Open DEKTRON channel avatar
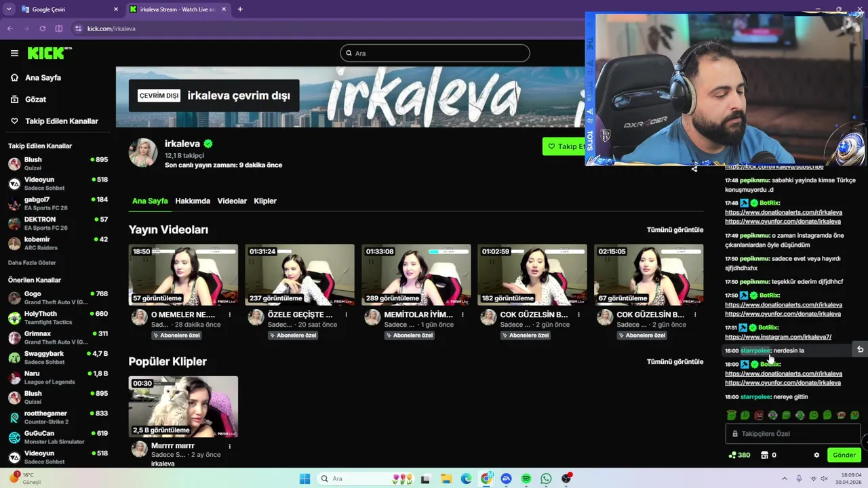The image size is (868, 488). [14, 223]
